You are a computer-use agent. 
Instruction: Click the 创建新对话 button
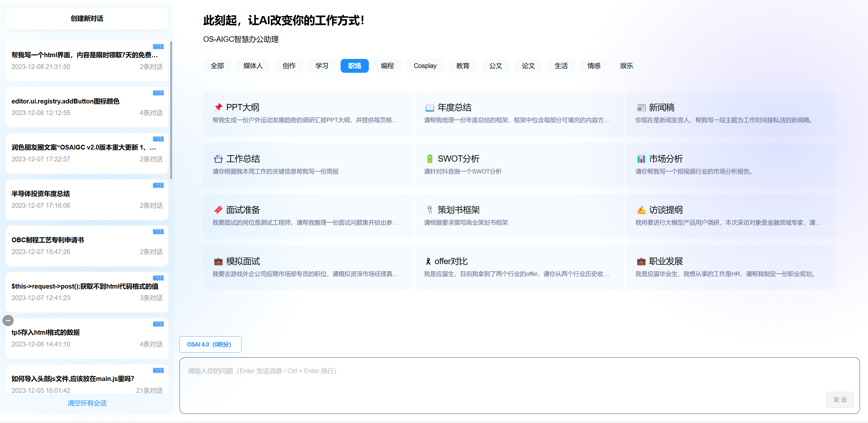click(x=87, y=19)
